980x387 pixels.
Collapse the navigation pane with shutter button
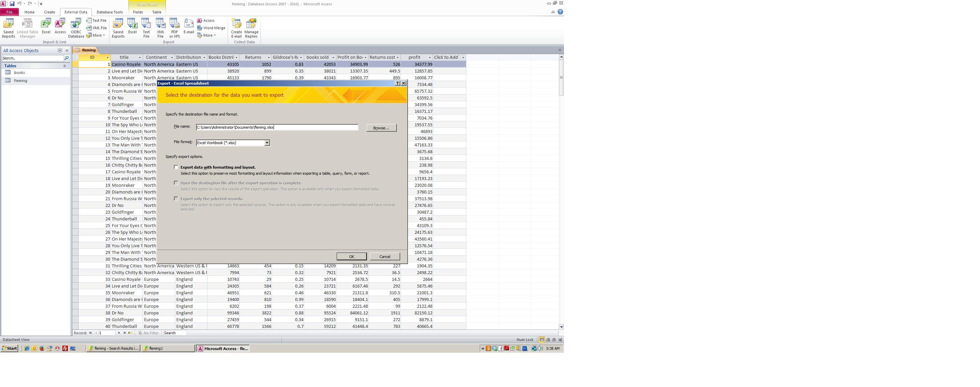point(67,51)
